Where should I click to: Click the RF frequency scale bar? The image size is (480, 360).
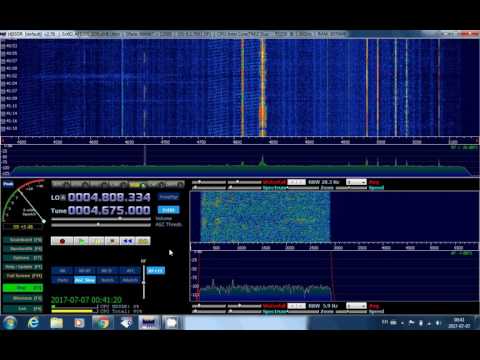click(x=240, y=141)
